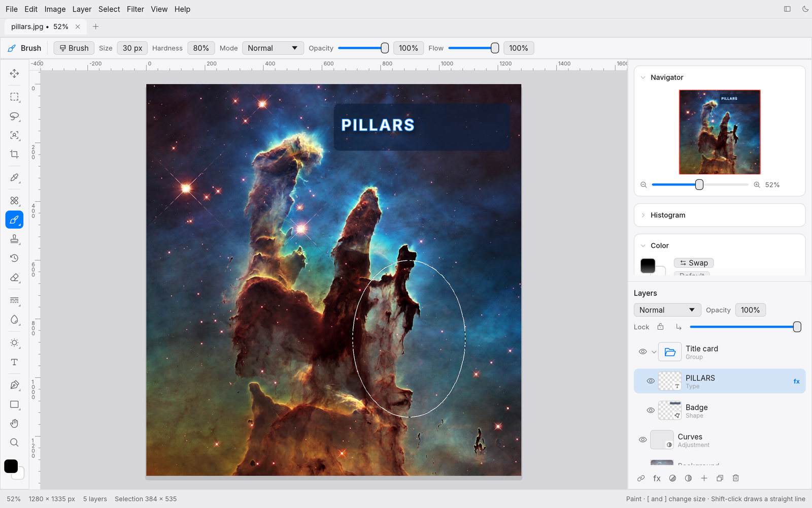This screenshot has width=812, height=508.
Task: Open the Brush preset picker button
Action: pyautogui.click(x=74, y=48)
